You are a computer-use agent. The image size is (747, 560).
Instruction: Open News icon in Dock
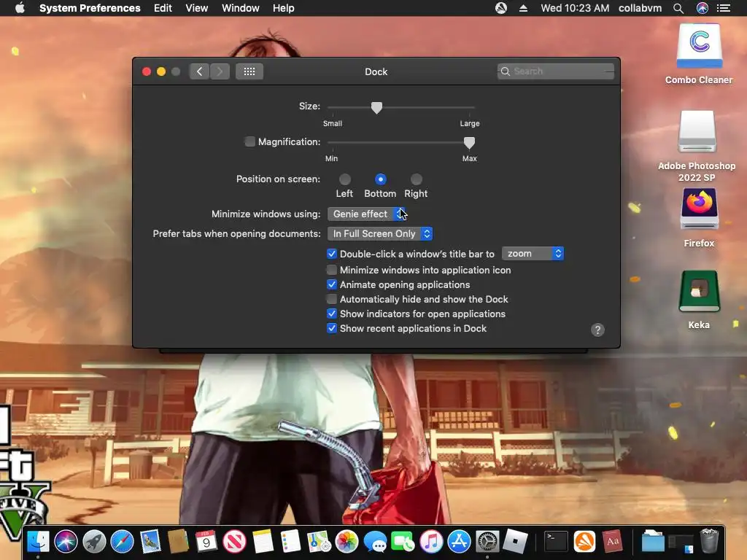[234, 542]
